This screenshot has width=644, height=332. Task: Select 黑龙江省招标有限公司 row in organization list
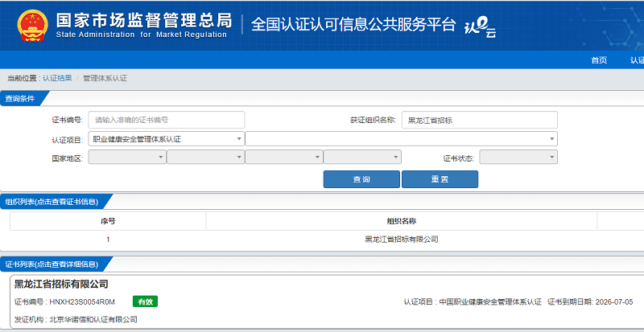401,239
